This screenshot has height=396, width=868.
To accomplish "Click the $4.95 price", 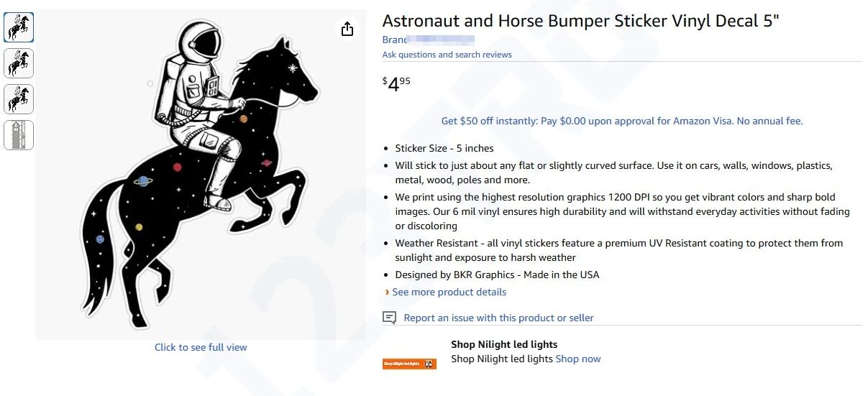I will click(x=396, y=84).
